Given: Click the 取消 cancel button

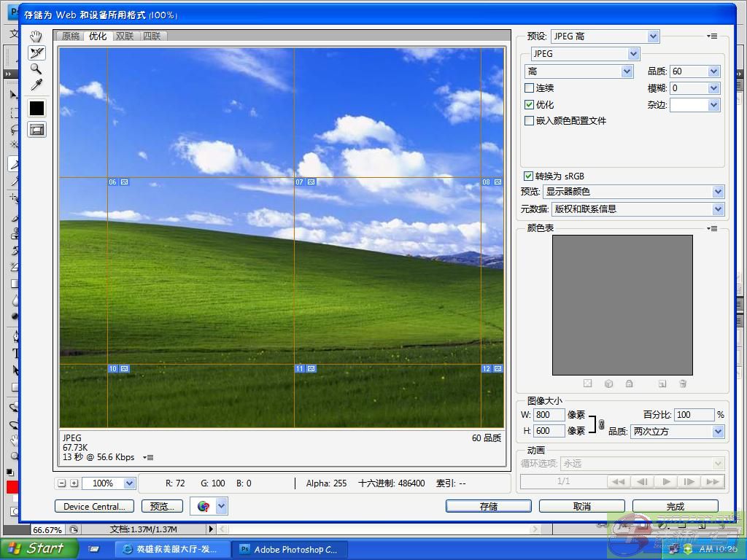Looking at the screenshot, I should coord(581,506).
